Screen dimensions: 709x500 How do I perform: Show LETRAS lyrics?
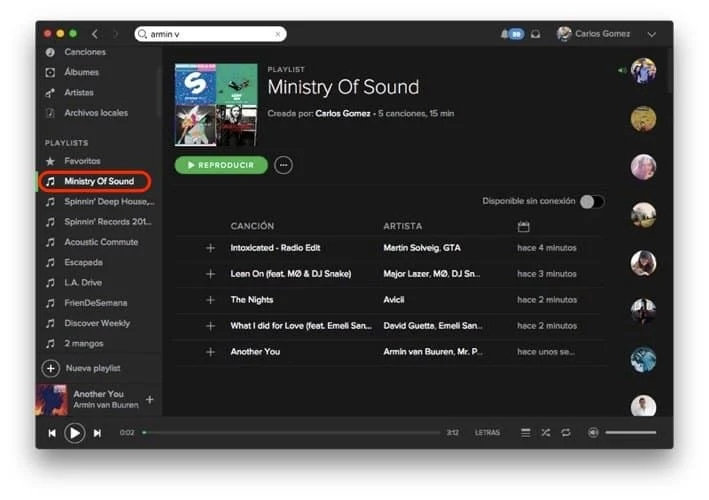click(x=487, y=433)
